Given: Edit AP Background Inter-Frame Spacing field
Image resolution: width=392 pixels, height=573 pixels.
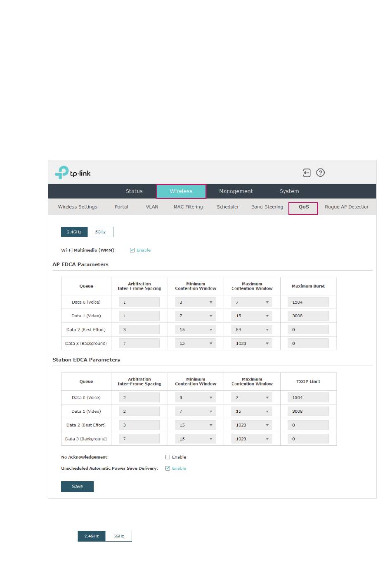Looking at the screenshot, I should point(139,343).
